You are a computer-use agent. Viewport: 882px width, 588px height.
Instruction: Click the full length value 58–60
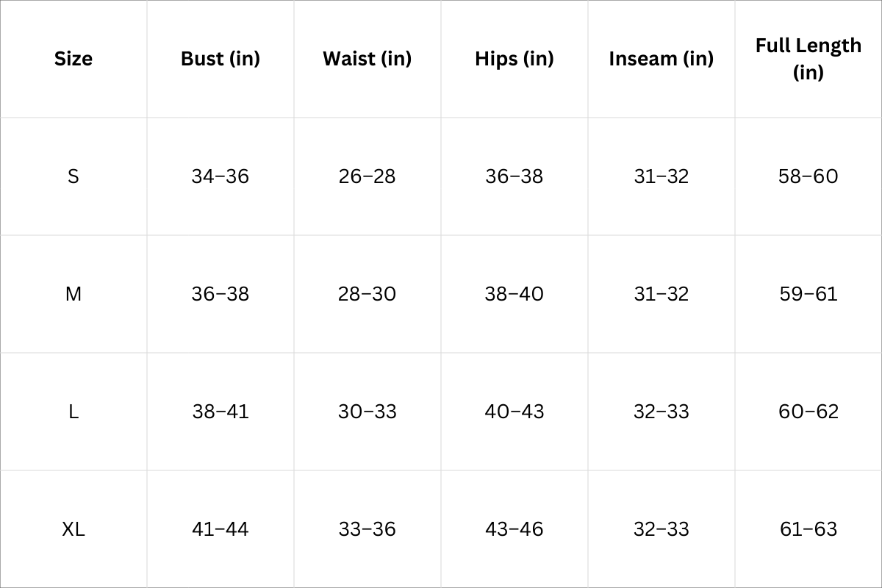pos(808,176)
